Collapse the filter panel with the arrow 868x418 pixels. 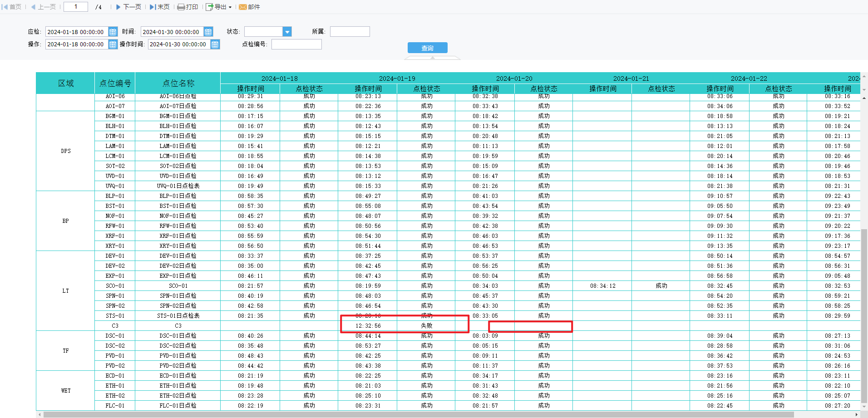[432, 58]
